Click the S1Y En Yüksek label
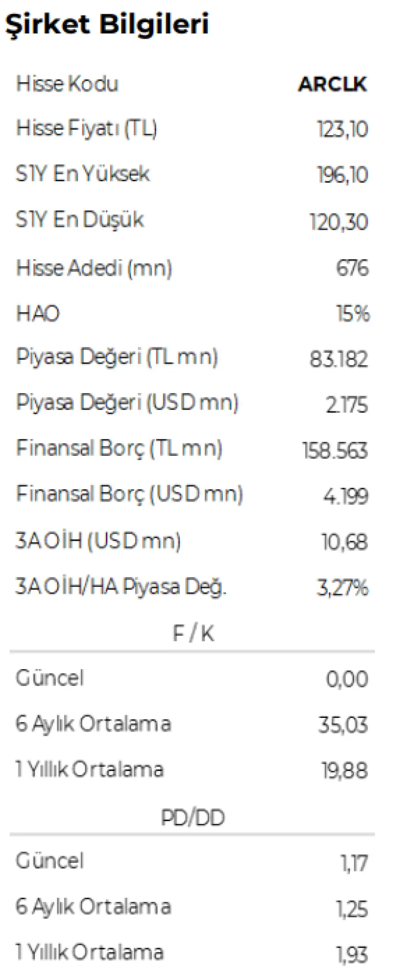 pos(82,173)
